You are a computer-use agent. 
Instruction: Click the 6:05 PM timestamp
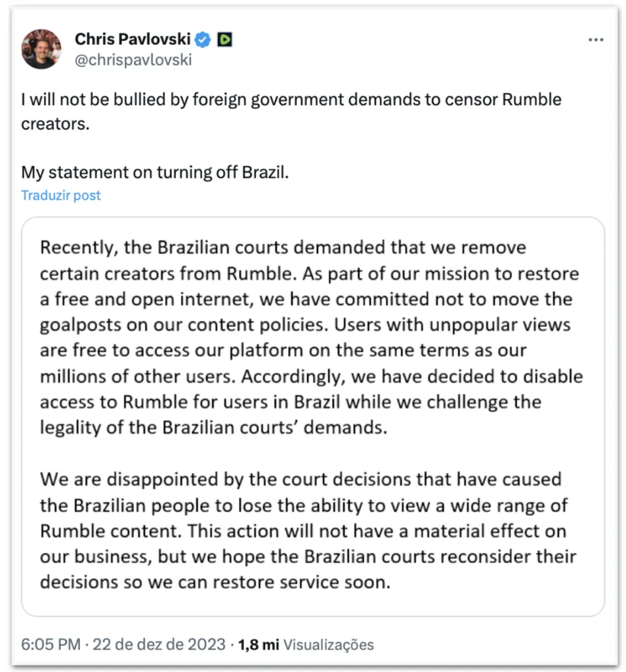pos(51,644)
